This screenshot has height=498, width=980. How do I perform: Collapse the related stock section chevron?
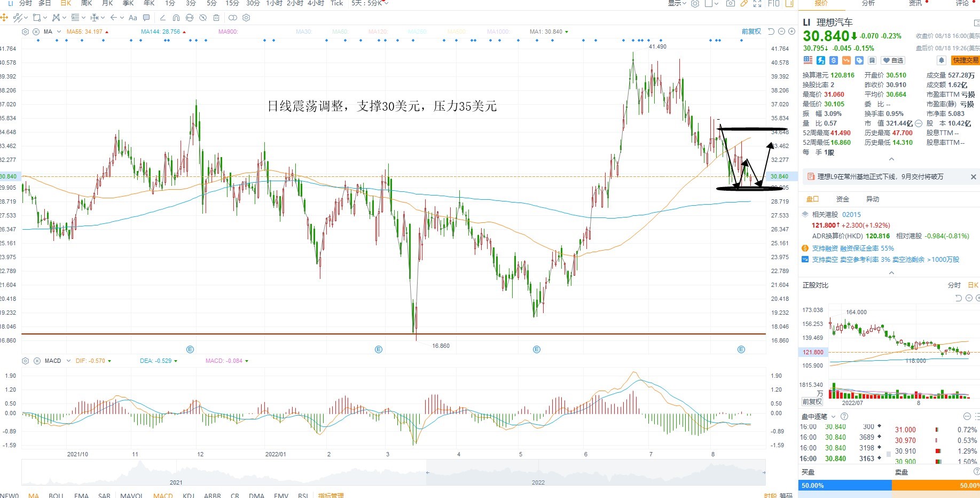coord(891,273)
